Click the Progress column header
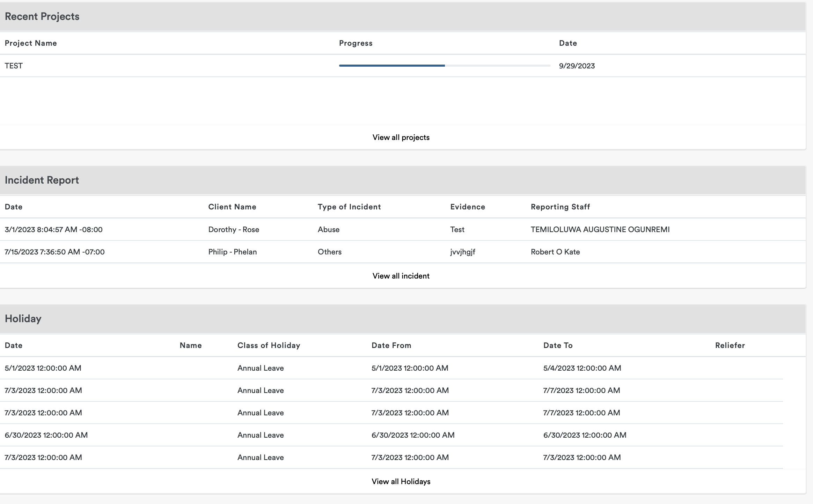The width and height of the screenshot is (813, 504). (356, 43)
